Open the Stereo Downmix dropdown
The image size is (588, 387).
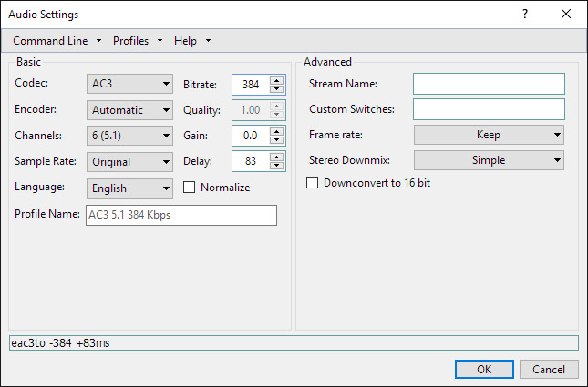pyautogui.click(x=489, y=160)
